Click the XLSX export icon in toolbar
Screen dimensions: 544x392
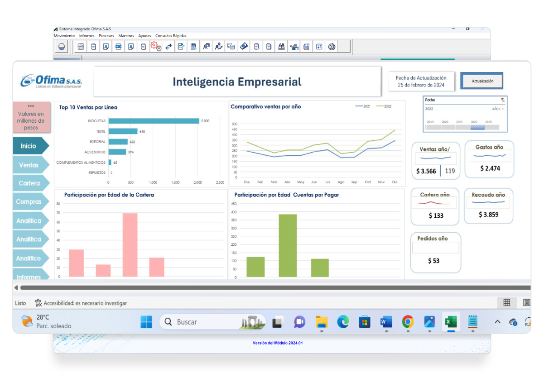pos(119,47)
